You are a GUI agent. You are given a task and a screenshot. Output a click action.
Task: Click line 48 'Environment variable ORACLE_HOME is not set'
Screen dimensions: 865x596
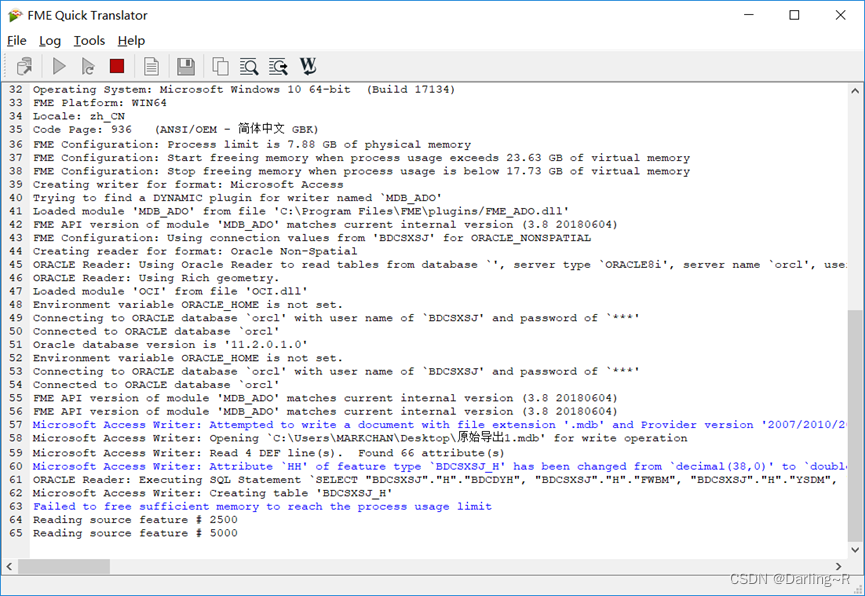pyautogui.click(x=188, y=305)
